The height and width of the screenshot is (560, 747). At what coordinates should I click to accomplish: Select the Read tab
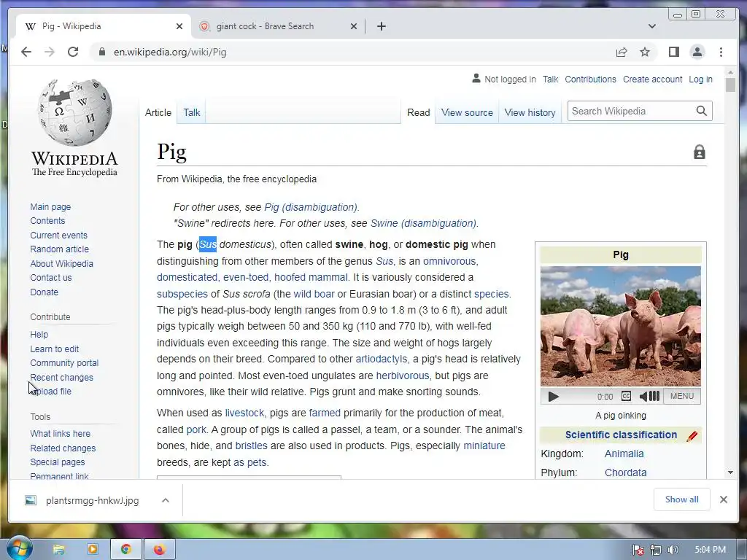click(x=418, y=112)
